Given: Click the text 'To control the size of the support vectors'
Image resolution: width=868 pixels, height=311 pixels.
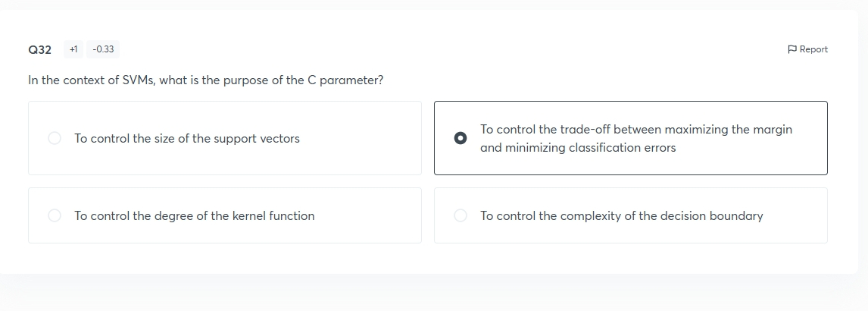Looking at the screenshot, I should click(x=187, y=139).
